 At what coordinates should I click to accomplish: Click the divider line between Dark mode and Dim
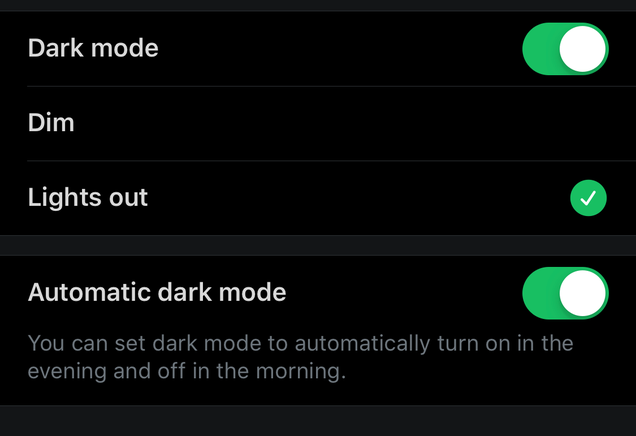point(331,86)
